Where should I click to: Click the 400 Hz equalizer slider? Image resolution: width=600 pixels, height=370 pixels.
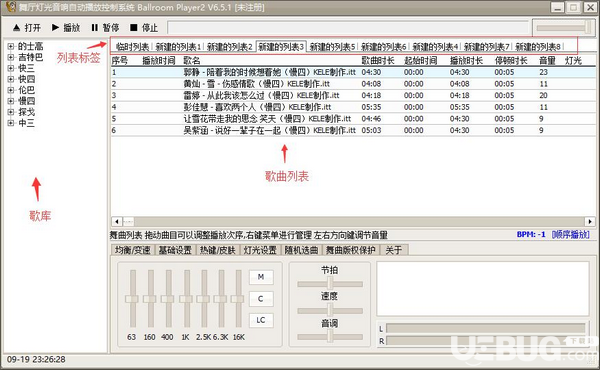pos(168,299)
